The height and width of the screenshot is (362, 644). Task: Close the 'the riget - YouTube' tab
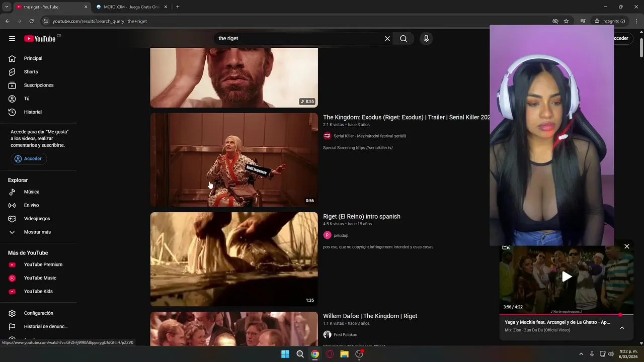tap(86, 7)
